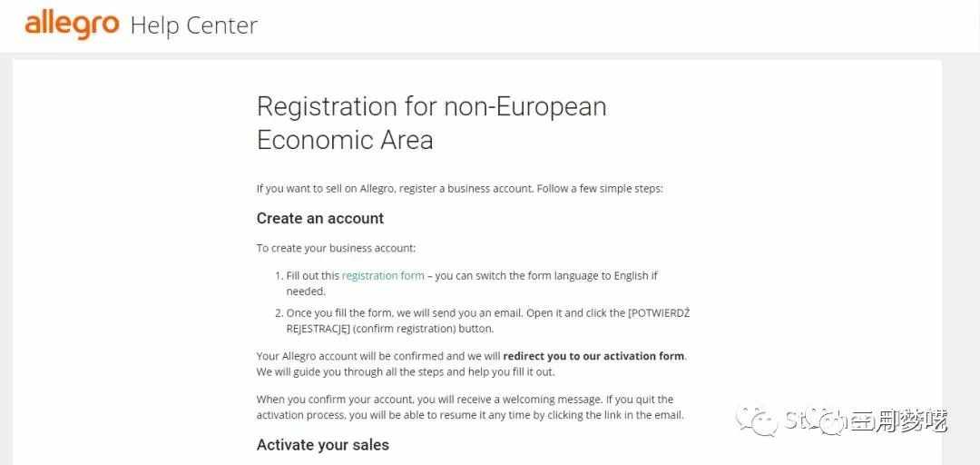The width and height of the screenshot is (980, 465).
Task: Click the intro sentence about selling on Allegro
Action: 459,189
